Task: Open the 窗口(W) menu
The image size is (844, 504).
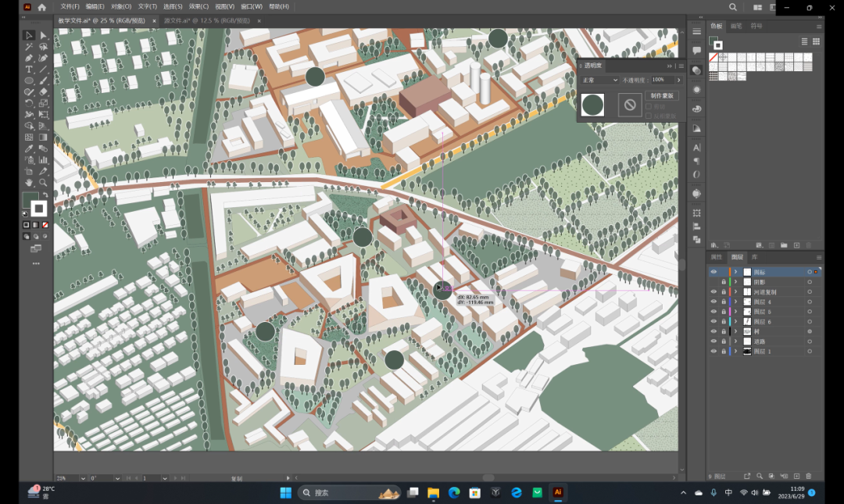Action: pyautogui.click(x=252, y=6)
